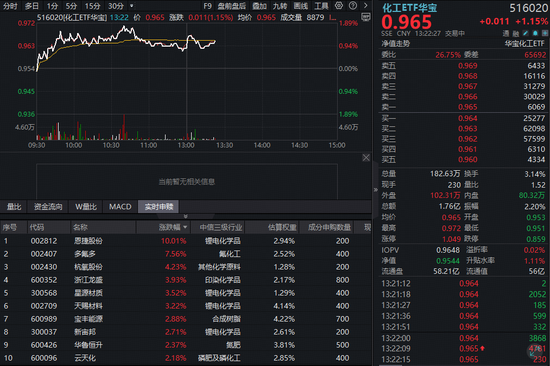Select row 600352 浙江龙盛
The image size is (550, 366).
click(186, 280)
